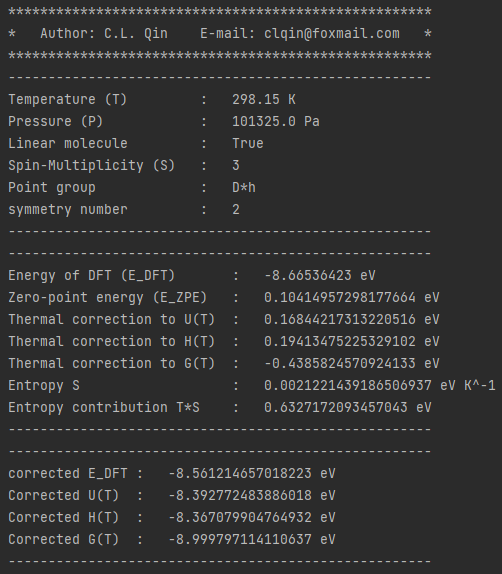Click the thermal correction to G(T) value
The image size is (502, 574).
coord(352,363)
